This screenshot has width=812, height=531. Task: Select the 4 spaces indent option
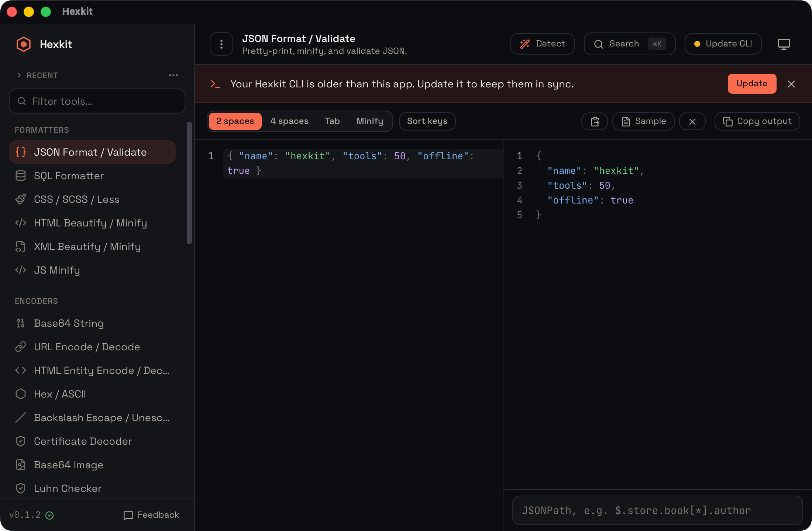click(289, 121)
